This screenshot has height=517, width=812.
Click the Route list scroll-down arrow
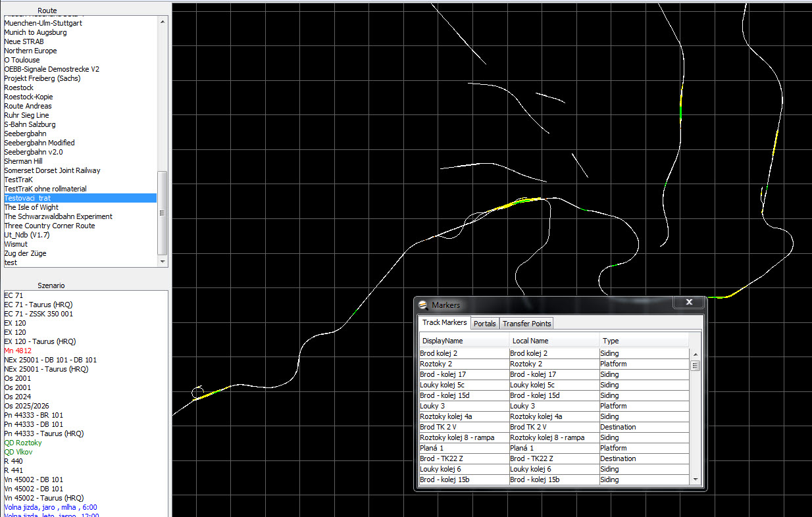point(163,261)
